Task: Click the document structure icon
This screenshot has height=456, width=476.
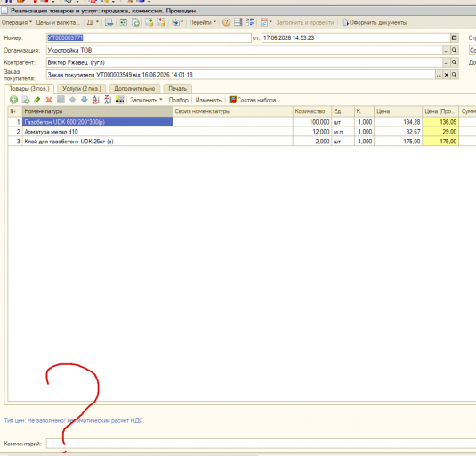Action: pos(250,22)
